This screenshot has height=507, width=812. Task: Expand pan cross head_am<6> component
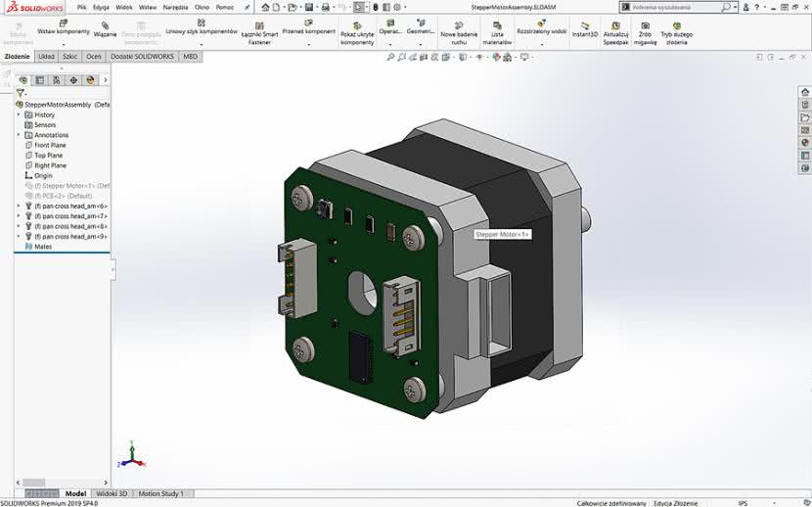(x=19, y=206)
